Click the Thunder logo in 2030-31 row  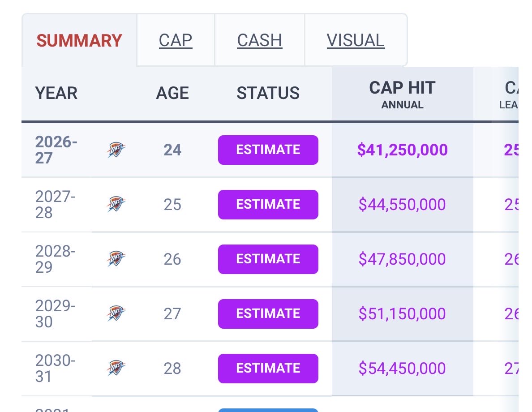(x=116, y=368)
